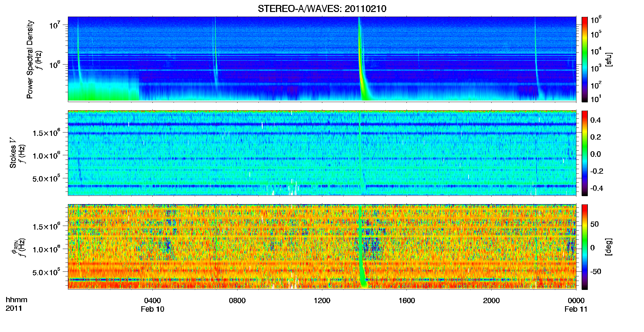Select the phi RTN degree color bar
The image size is (644, 332).
click(585, 247)
